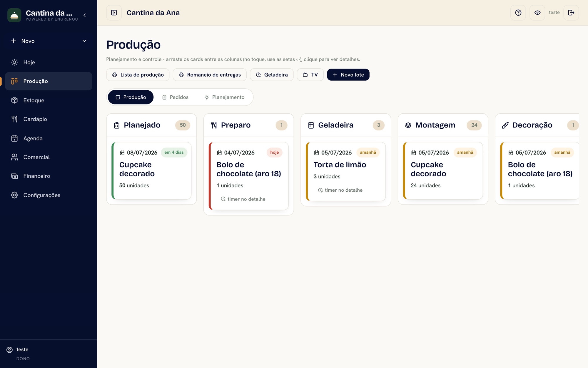Click the 'hoje' badge on Preparo card
Screen dimensions: 588x368
tap(275, 152)
